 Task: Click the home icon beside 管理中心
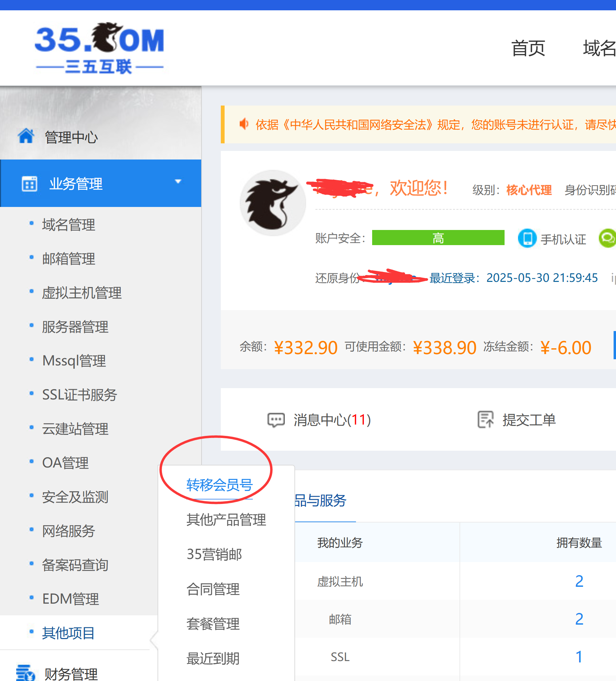26,136
